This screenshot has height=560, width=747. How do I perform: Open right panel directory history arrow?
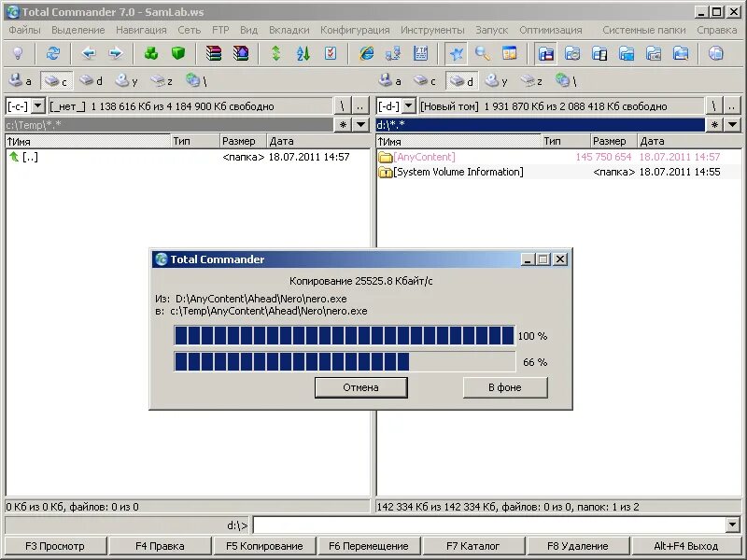coord(733,125)
